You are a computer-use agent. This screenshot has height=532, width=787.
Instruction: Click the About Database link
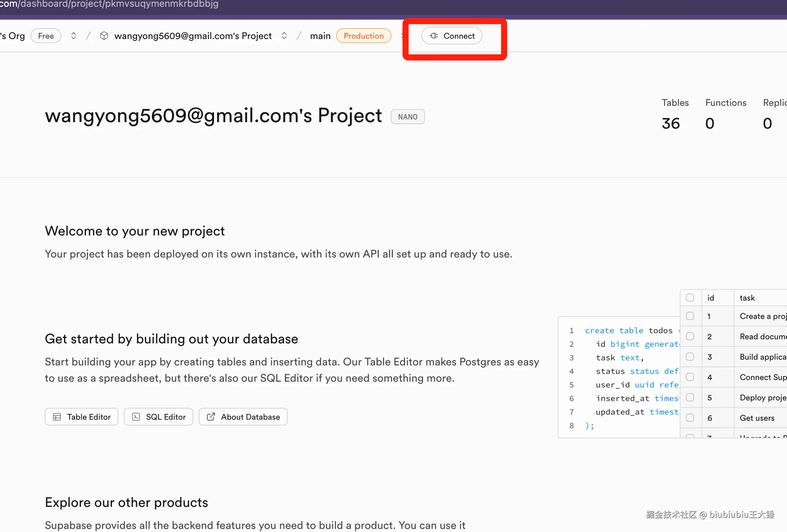coord(250,417)
